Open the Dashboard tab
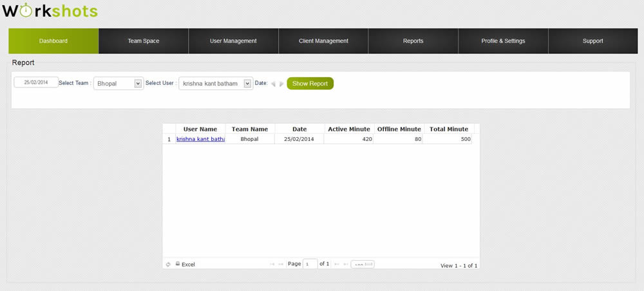This screenshot has height=291, width=644. (x=53, y=41)
